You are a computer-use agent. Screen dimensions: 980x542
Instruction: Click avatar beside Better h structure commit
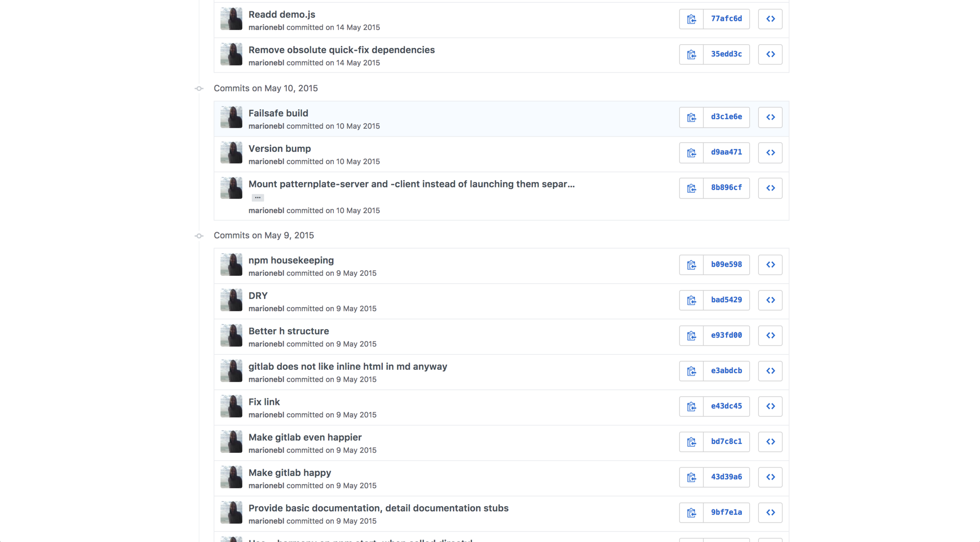[x=231, y=335]
